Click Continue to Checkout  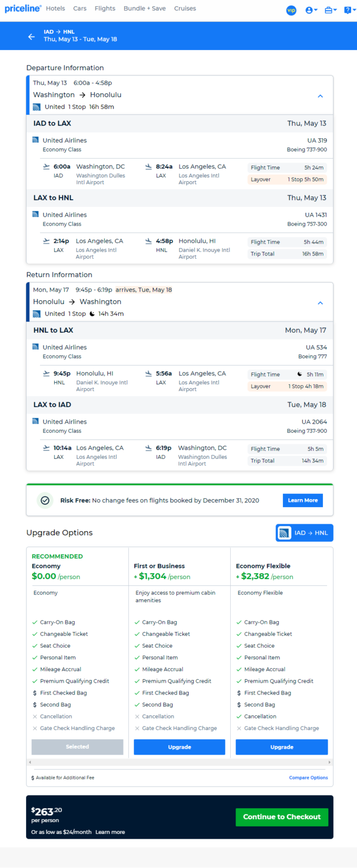[x=282, y=817]
